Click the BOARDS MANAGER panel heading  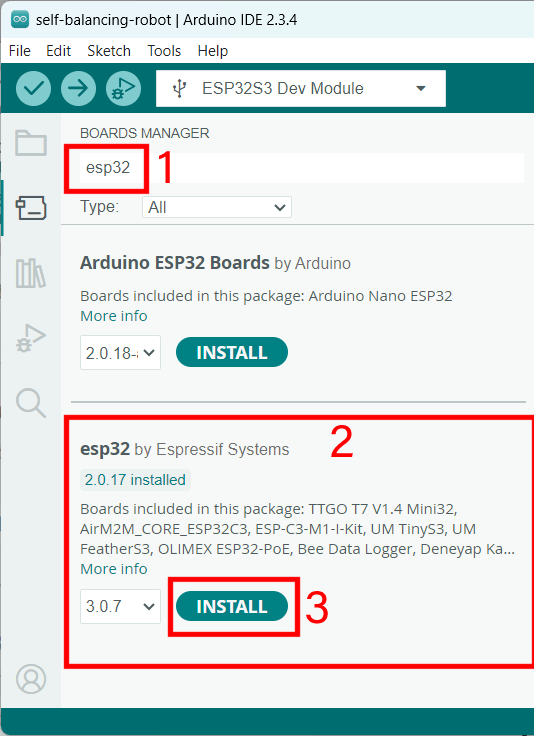[145, 133]
